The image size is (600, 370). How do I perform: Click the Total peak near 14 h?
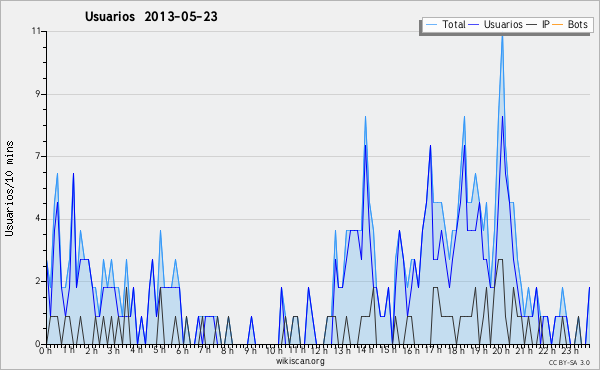point(365,117)
